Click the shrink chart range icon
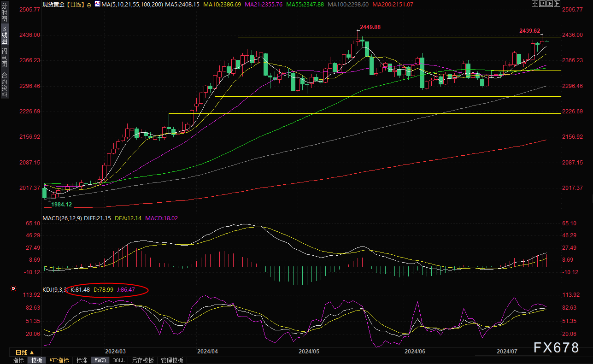 point(542,4)
